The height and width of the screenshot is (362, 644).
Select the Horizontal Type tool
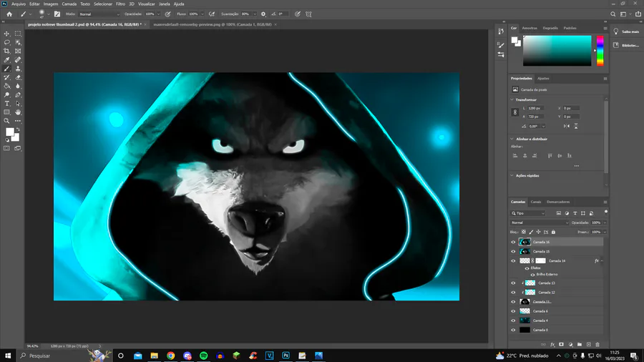pos(7,104)
